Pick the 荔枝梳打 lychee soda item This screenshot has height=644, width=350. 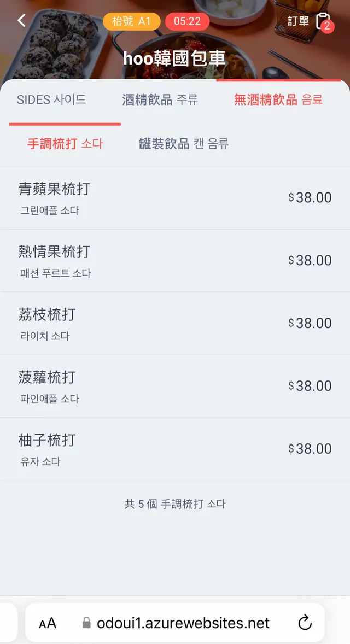(x=175, y=324)
